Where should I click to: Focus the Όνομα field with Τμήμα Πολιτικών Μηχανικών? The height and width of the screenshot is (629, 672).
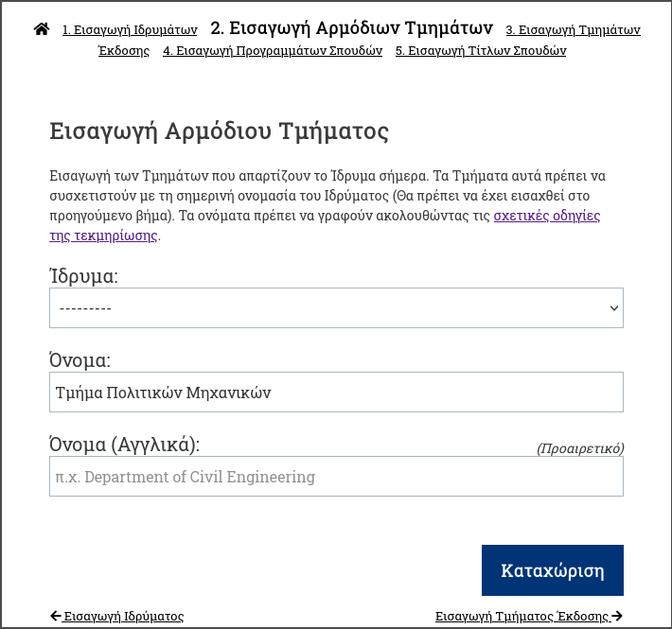336,393
